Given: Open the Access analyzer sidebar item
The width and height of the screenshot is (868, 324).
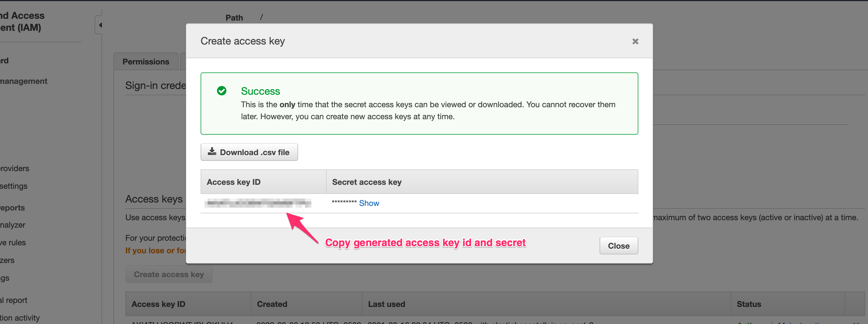Looking at the screenshot, I should (x=13, y=225).
